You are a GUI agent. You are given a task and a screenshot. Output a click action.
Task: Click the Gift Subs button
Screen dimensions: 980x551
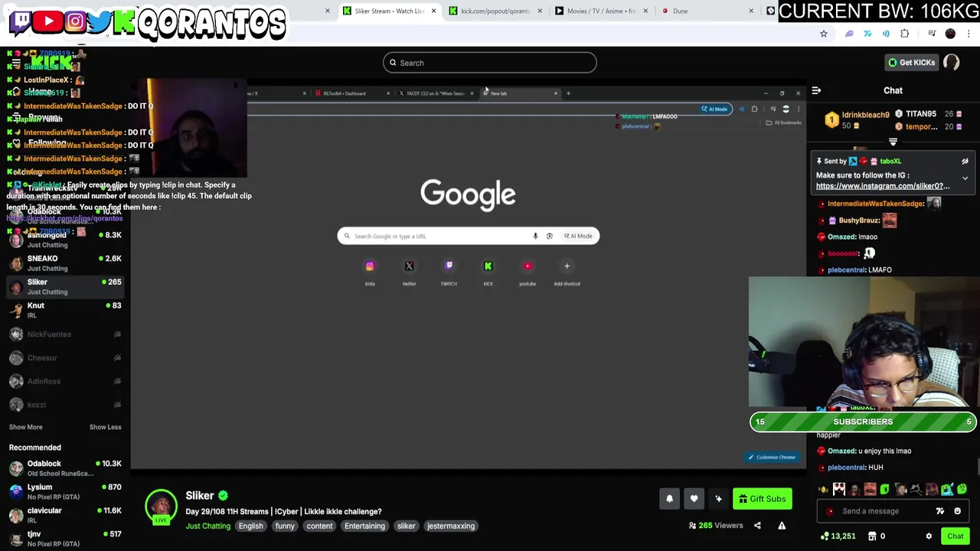(x=763, y=499)
